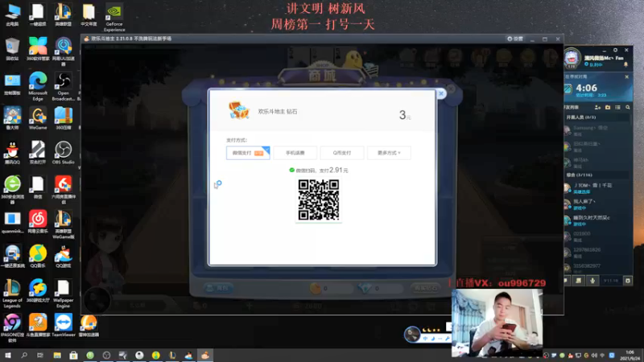Open the Control Panel desktop icon

point(12,84)
